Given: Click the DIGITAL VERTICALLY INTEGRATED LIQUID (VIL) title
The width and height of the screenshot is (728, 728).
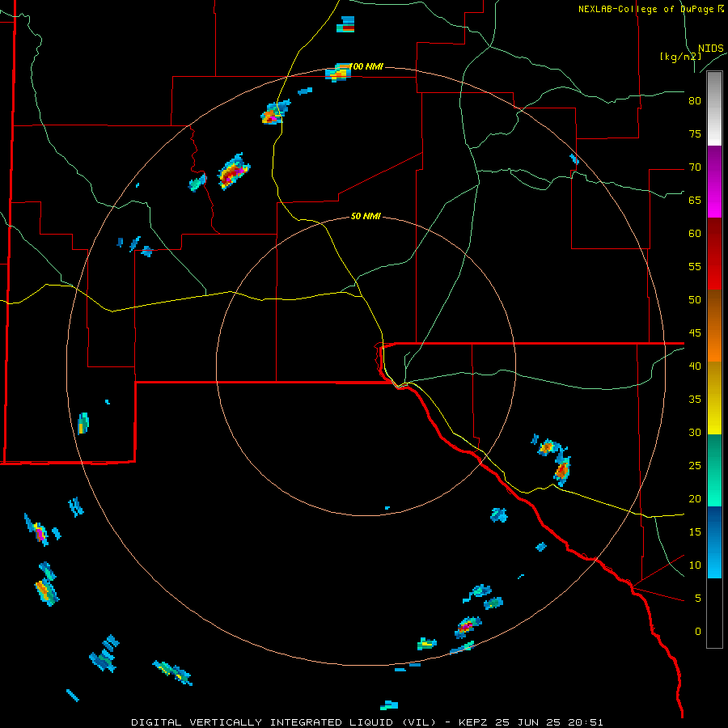Looking at the screenshot, I should (284, 722).
